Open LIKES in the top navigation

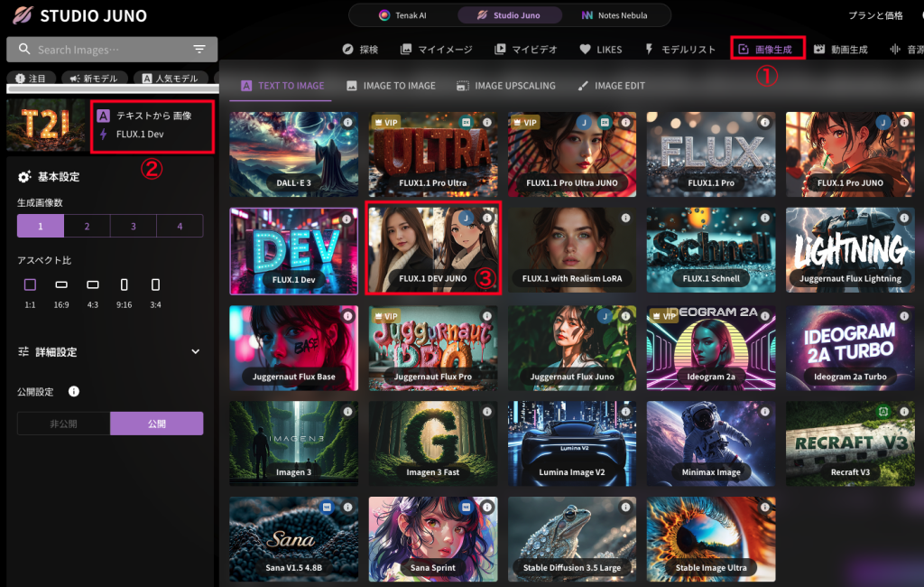[x=600, y=50]
